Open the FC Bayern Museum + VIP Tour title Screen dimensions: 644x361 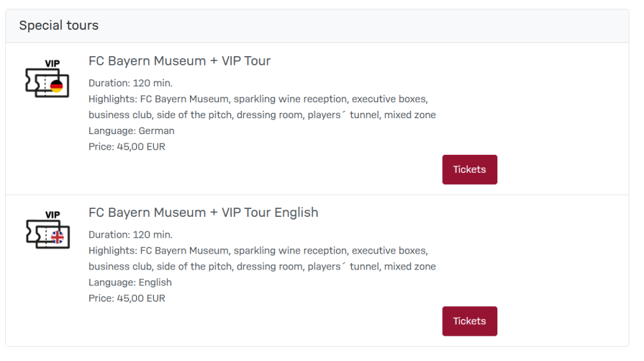pos(179,61)
